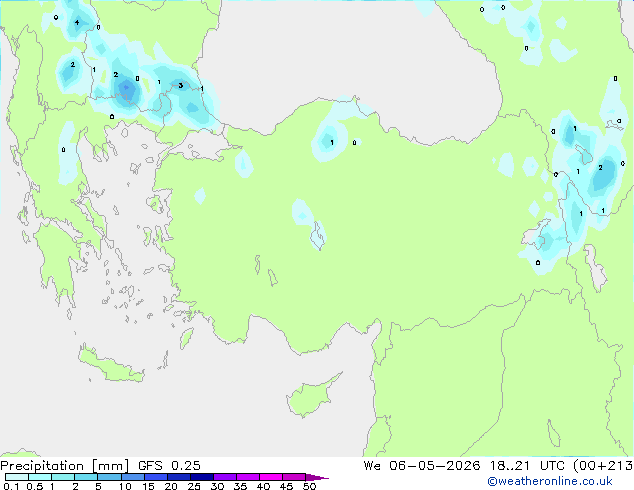Viewport: 634px width, 490px height.
Task: Click the '45' legend scale label
Action: 286,486
